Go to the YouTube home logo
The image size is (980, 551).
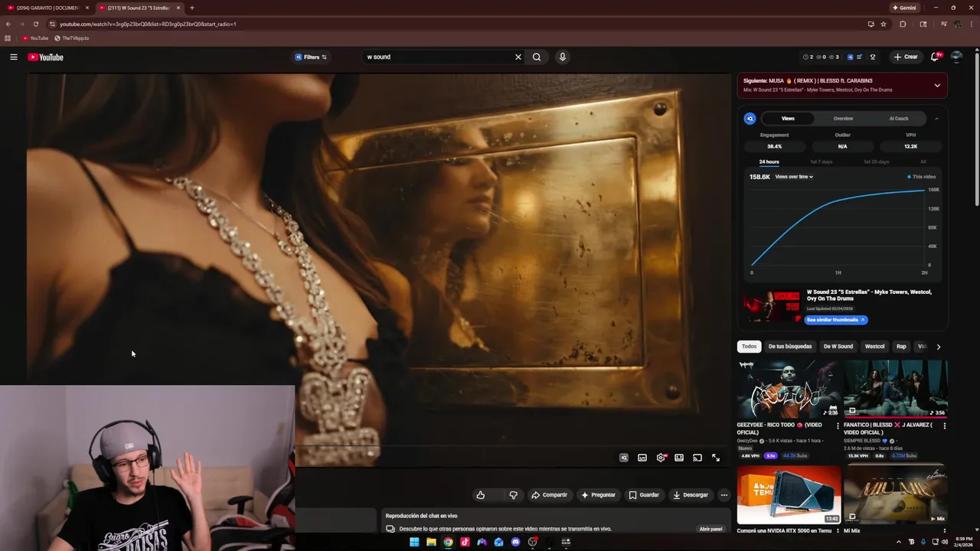tap(46, 57)
